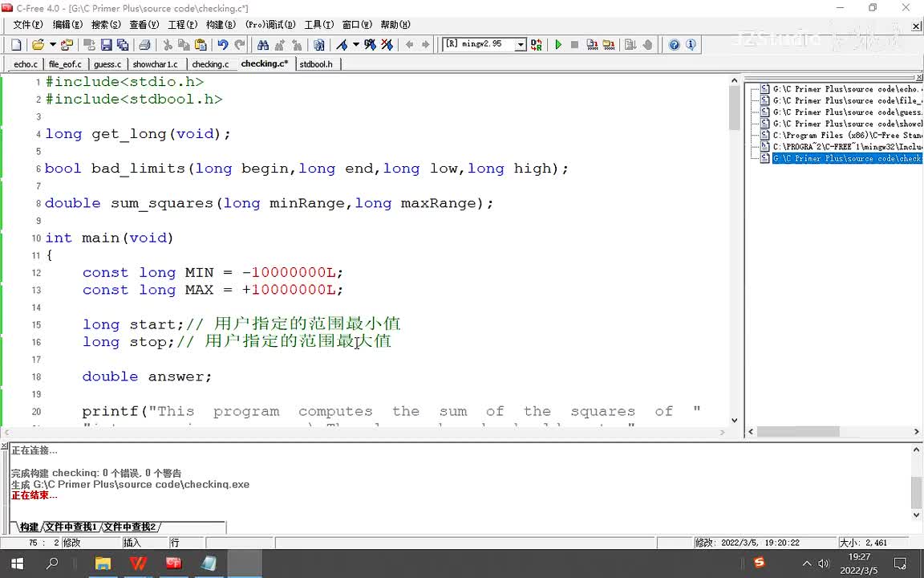The height and width of the screenshot is (578, 924).
Task: Open a file with the folder icon
Action: [38, 45]
